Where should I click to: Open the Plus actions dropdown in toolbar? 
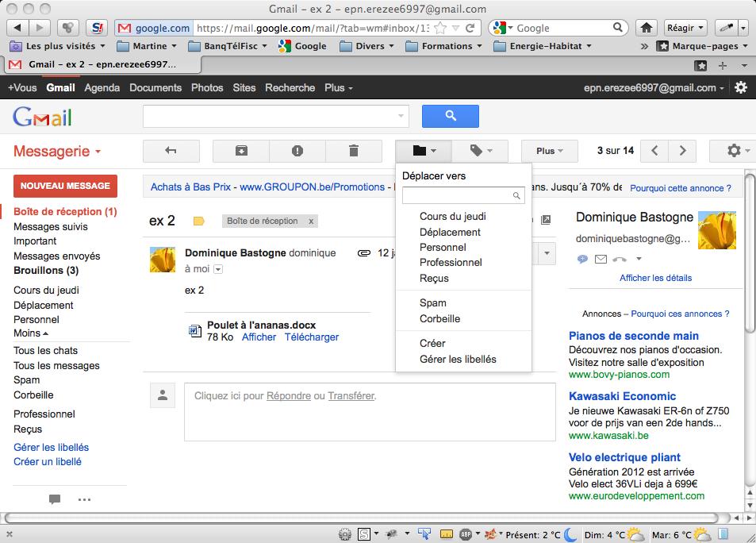tap(549, 151)
